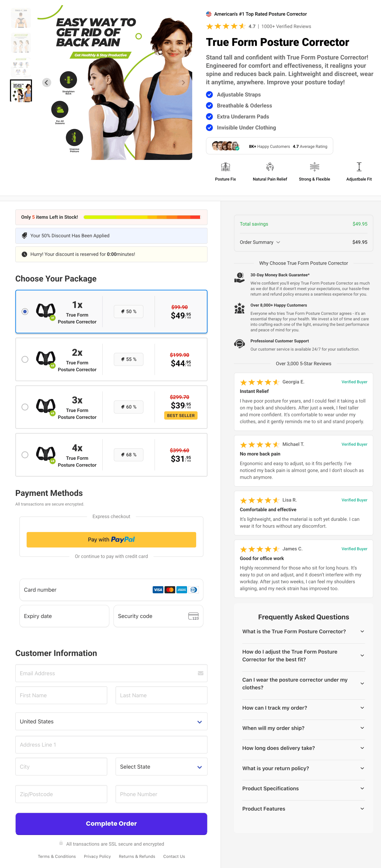Click the Strong & Flexible icon
Image resolution: width=381 pixels, height=868 pixels.
(314, 167)
